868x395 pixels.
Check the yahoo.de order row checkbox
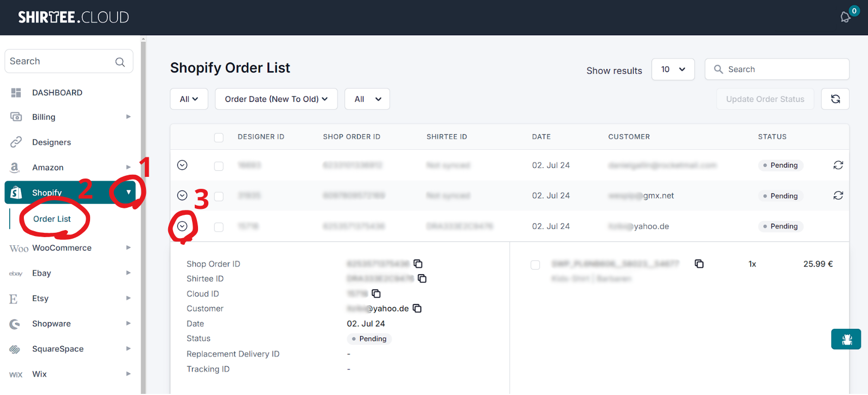(219, 227)
